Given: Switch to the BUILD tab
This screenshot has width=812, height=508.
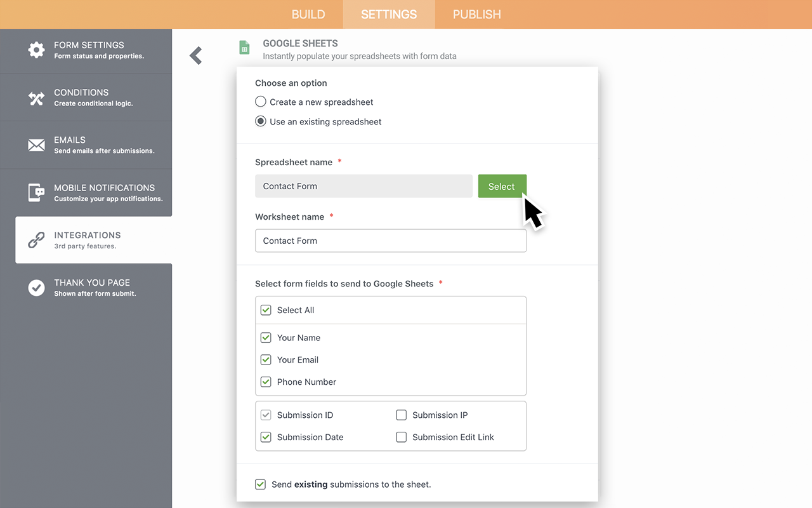Looking at the screenshot, I should pos(308,14).
